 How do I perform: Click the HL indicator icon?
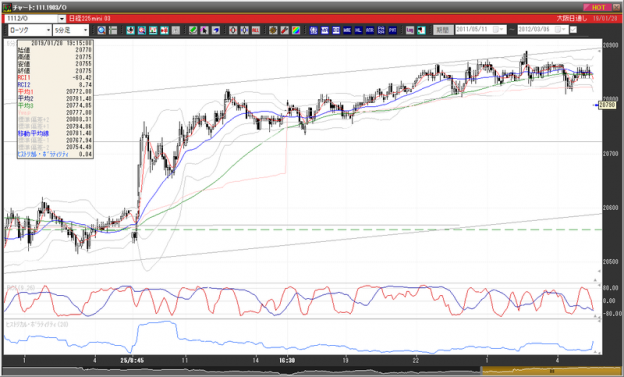tap(358, 30)
